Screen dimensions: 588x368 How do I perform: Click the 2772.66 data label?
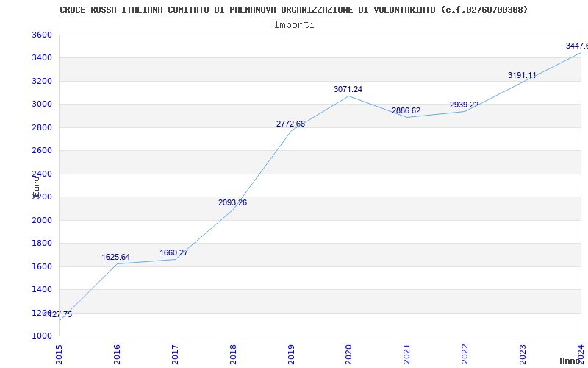[290, 124]
